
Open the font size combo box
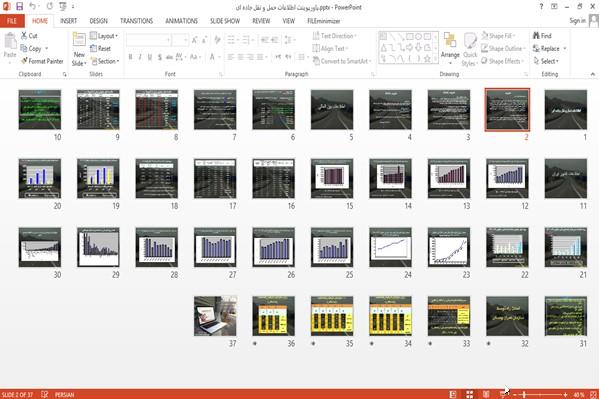pyautogui.click(x=180, y=40)
